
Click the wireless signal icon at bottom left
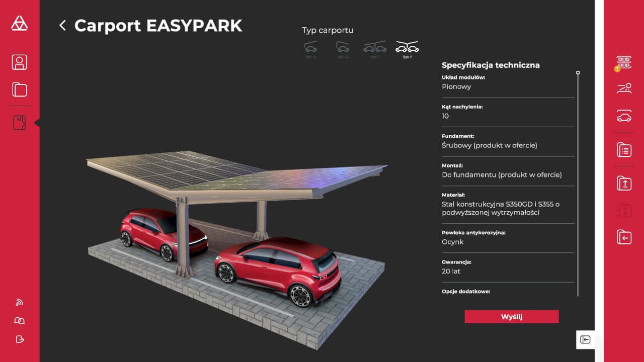[x=20, y=302]
